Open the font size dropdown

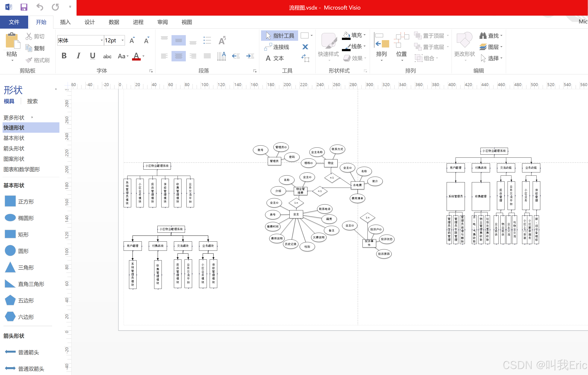click(122, 40)
